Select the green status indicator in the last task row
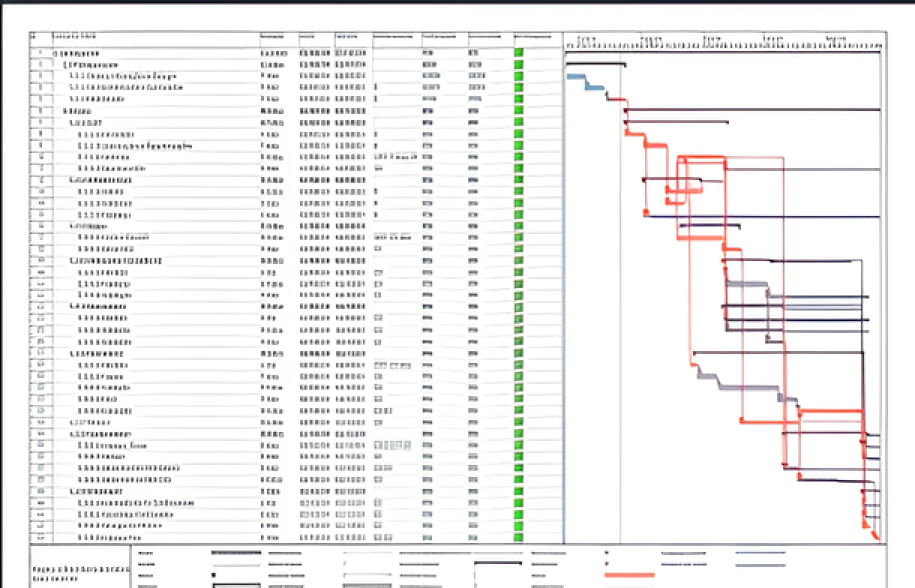Image resolution: width=915 pixels, height=588 pixels. [x=517, y=537]
